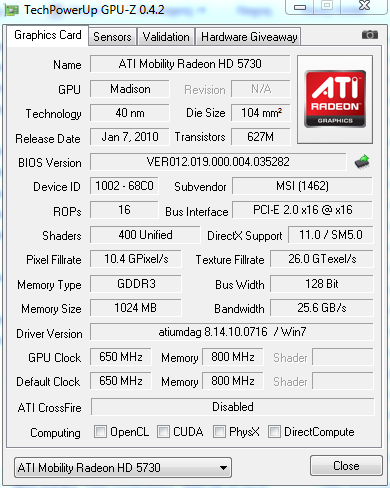This screenshot has height=488, width=390.
Task: Click the BIOS Version text field
Action: [x=218, y=162]
